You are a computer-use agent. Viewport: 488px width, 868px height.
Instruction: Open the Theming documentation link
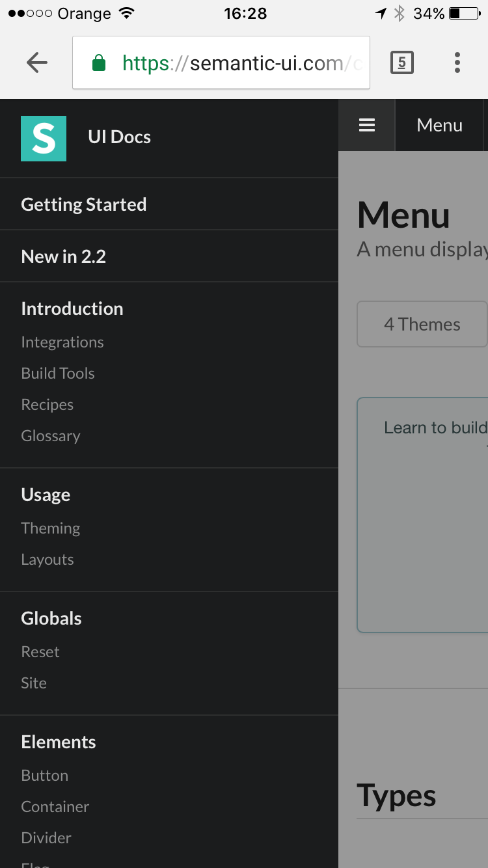(x=51, y=528)
